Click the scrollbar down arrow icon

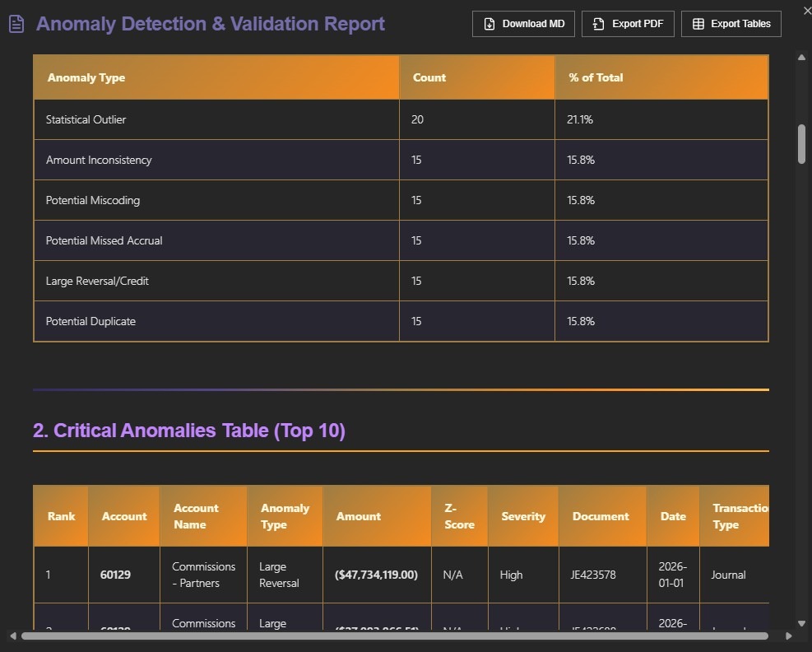(x=801, y=623)
